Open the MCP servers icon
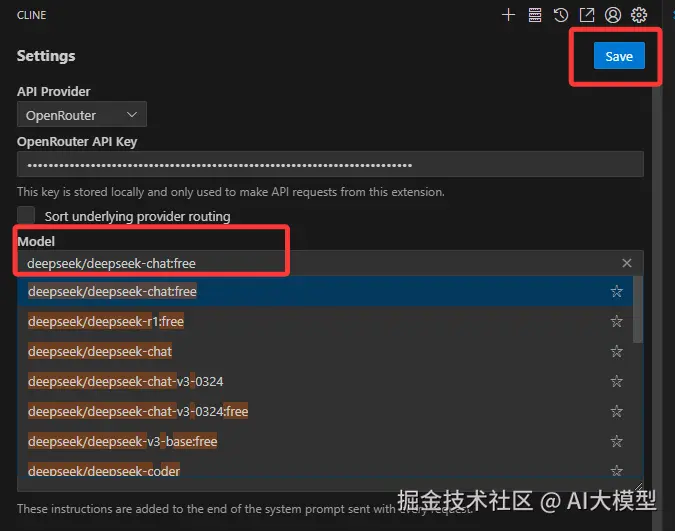 tap(535, 15)
